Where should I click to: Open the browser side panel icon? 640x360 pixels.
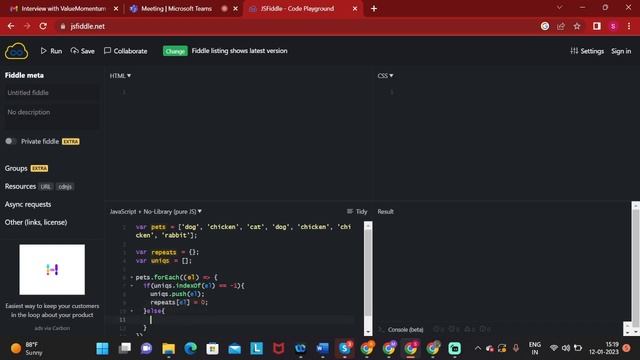click(x=597, y=26)
